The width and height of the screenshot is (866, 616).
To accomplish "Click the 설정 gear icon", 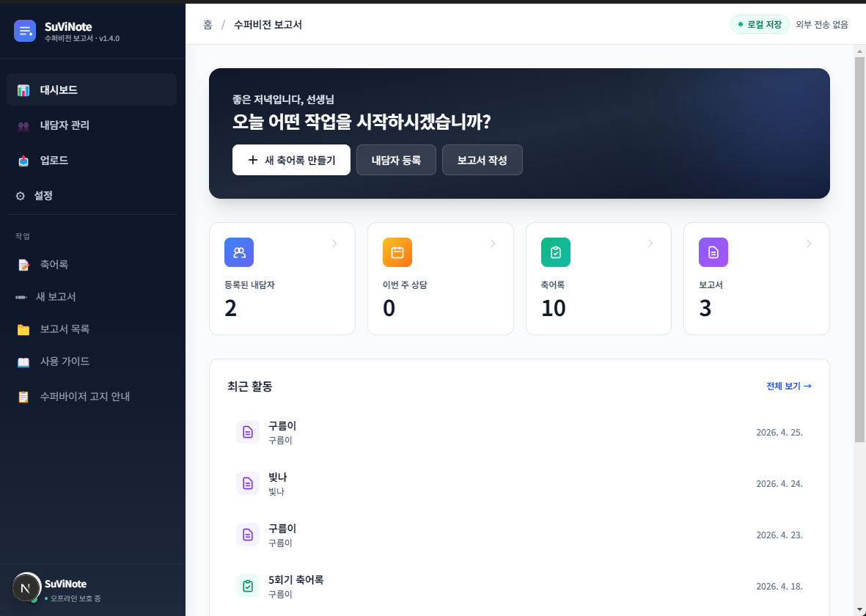I will click(x=21, y=195).
